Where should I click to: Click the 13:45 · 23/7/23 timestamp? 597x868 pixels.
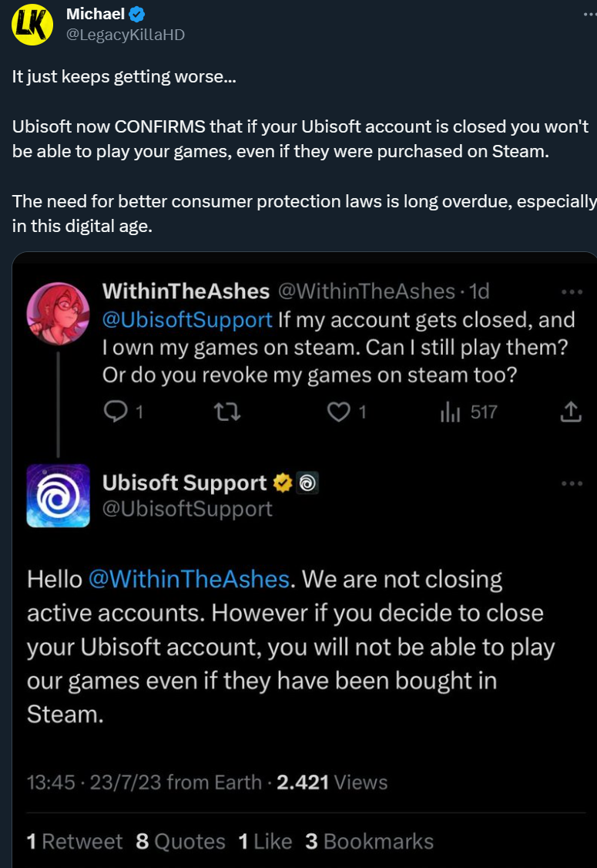tap(95, 782)
